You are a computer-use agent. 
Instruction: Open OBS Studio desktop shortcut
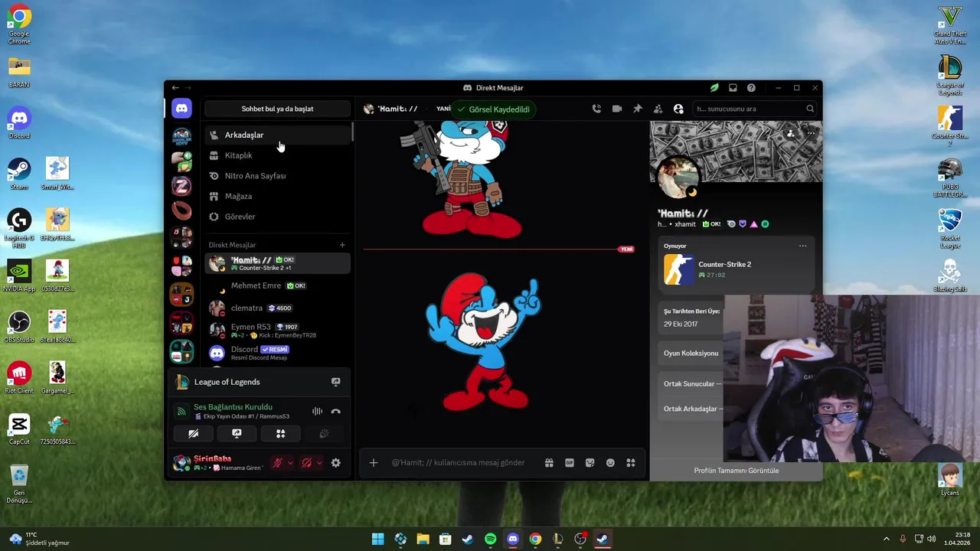point(19,327)
